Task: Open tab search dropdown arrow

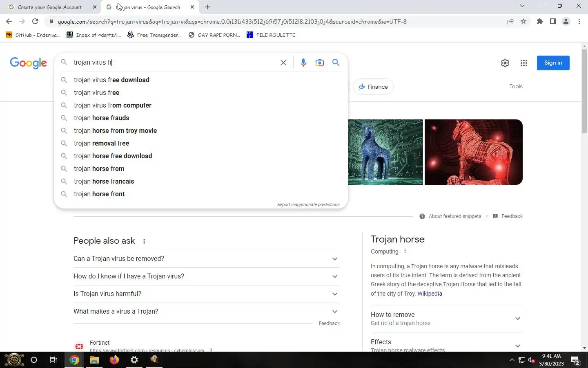Action: click(522, 6)
